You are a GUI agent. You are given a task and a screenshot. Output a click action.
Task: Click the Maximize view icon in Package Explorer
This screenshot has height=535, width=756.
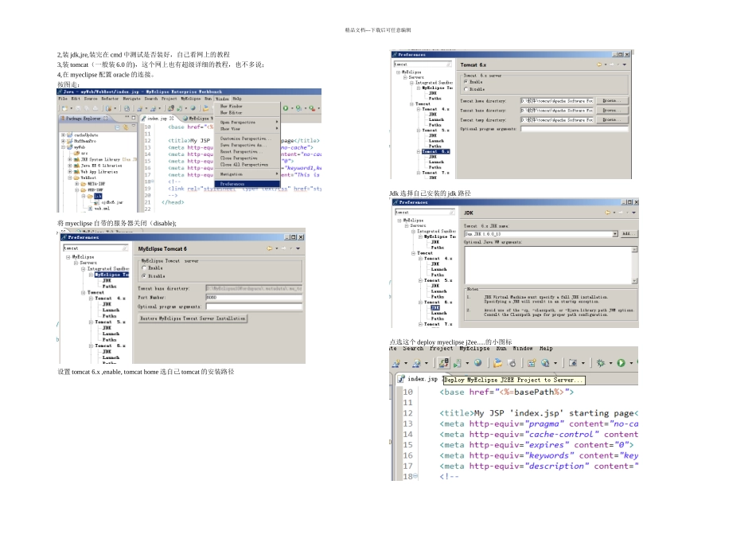click(x=134, y=118)
